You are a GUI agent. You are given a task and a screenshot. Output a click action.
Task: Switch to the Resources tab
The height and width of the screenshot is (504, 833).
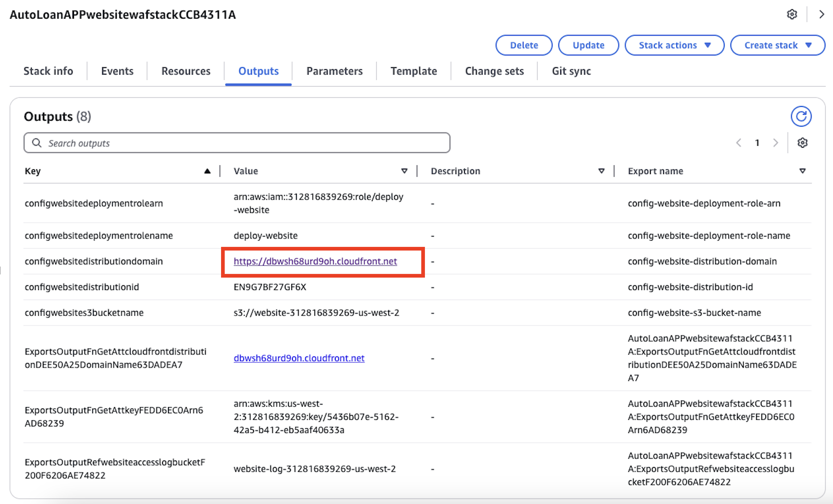[x=186, y=71]
